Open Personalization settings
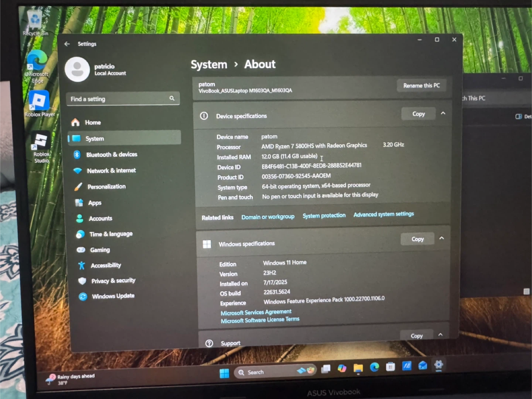Viewport: 532px width, 399px height. [106, 187]
